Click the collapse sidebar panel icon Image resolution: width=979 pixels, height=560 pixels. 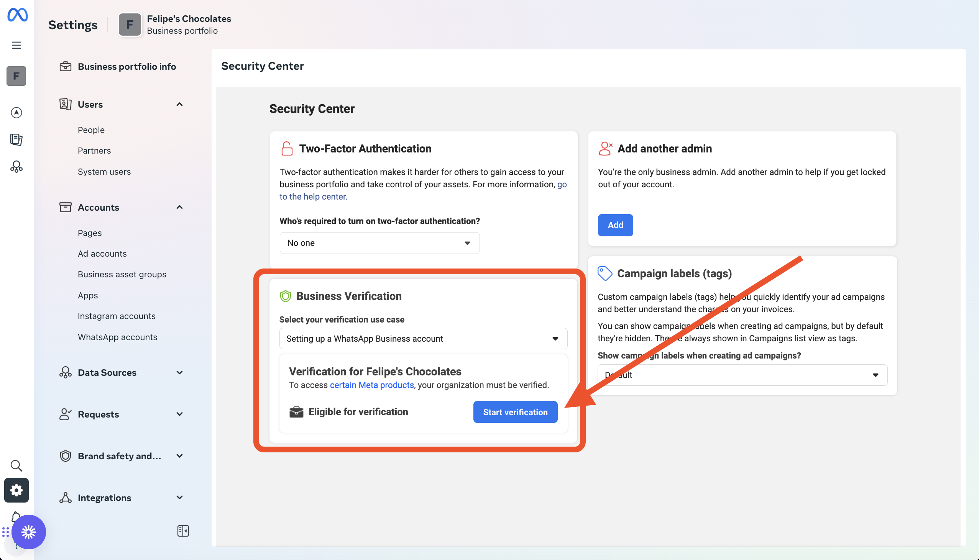[x=183, y=531]
